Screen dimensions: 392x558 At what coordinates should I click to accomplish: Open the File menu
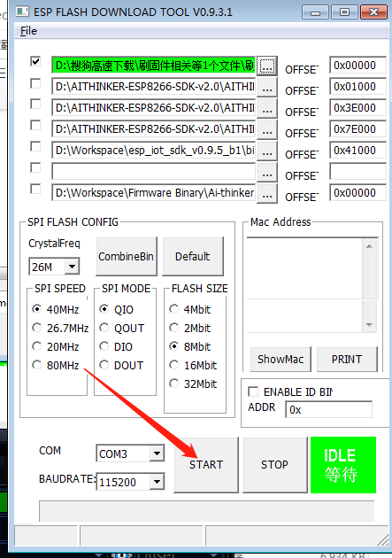28,31
